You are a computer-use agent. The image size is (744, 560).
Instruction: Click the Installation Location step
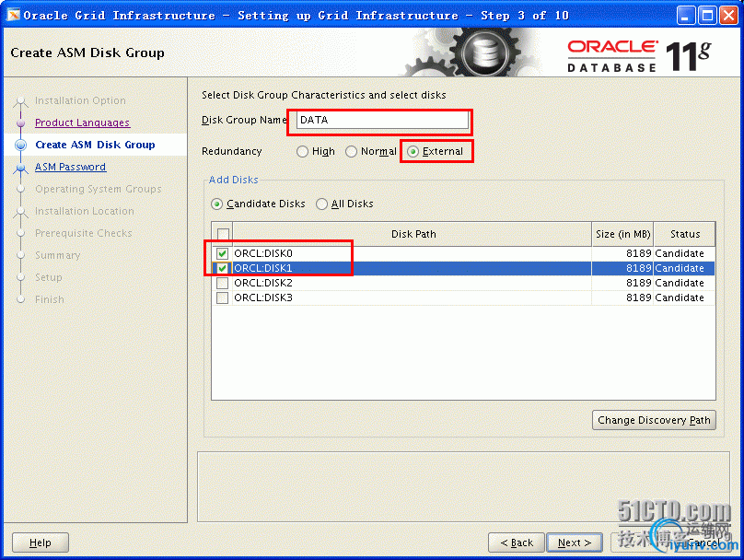pos(85,211)
